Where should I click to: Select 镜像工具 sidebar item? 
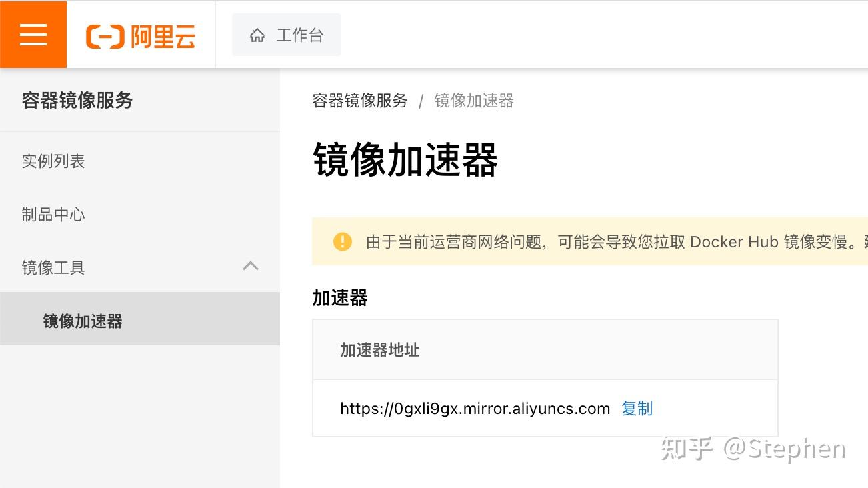pos(140,267)
